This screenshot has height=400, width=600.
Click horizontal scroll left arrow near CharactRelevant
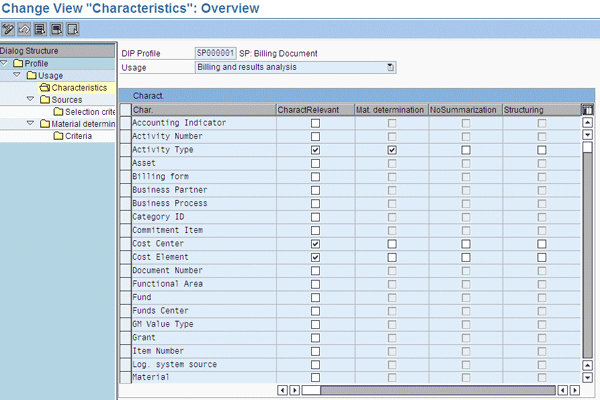point(282,390)
